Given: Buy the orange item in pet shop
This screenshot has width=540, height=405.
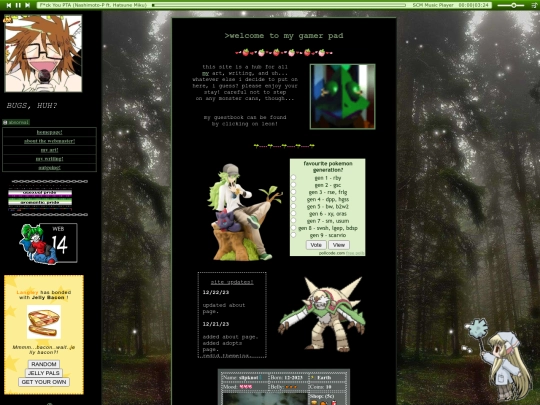Looking at the screenshot, I should tap(324, 402).
